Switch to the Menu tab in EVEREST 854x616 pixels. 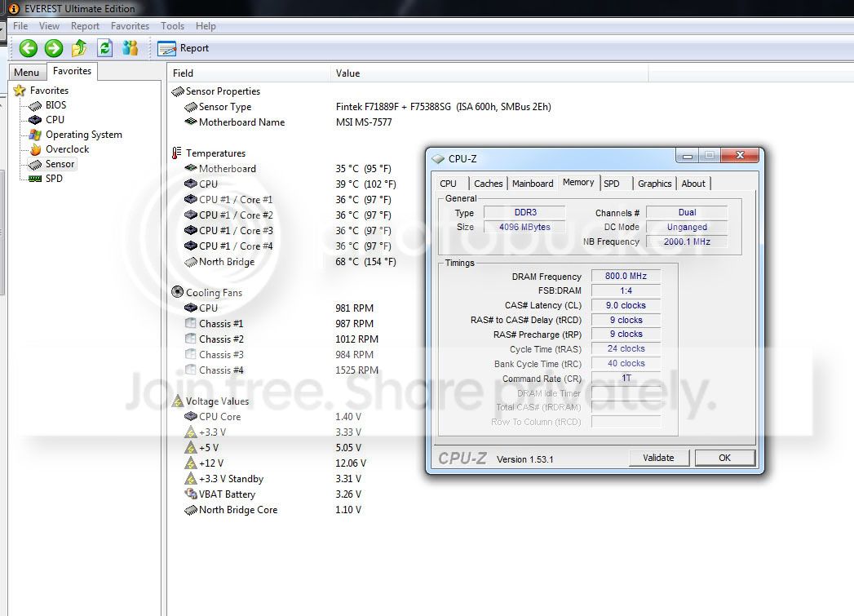coord(27,72)
